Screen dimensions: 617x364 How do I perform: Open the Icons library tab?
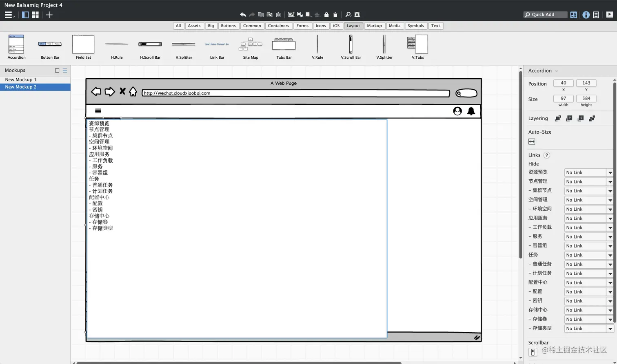coord(321,26)
